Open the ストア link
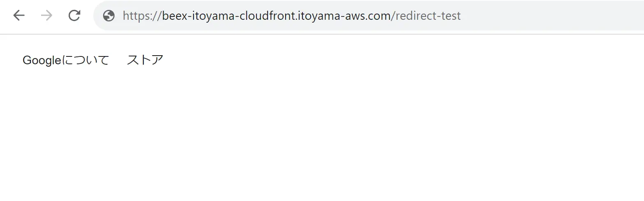The height and width of the screenshot is (201, 644). (x=145, y=60)
